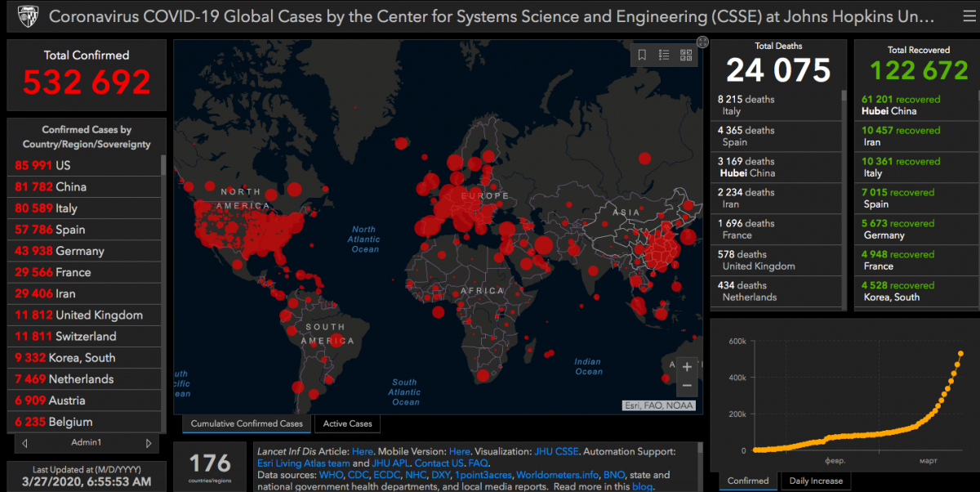Open the Esri Living Atlas team link
This screenshot has width=980, height=492.
tap(303, 463)
